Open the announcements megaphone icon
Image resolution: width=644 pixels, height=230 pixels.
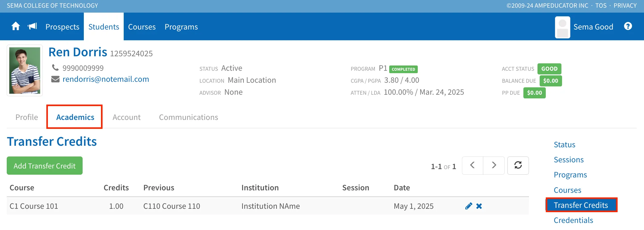tap(32, 26)
